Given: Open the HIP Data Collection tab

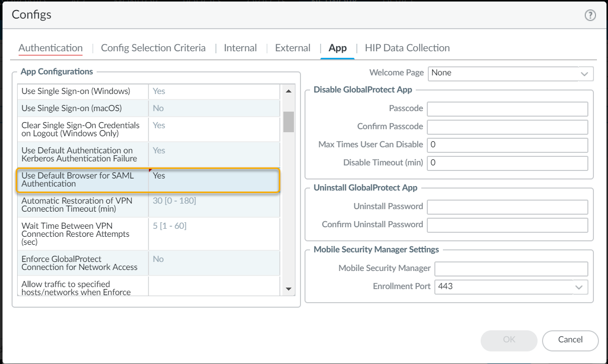Looking at the screenshot, I should click(x=407, y=48).
